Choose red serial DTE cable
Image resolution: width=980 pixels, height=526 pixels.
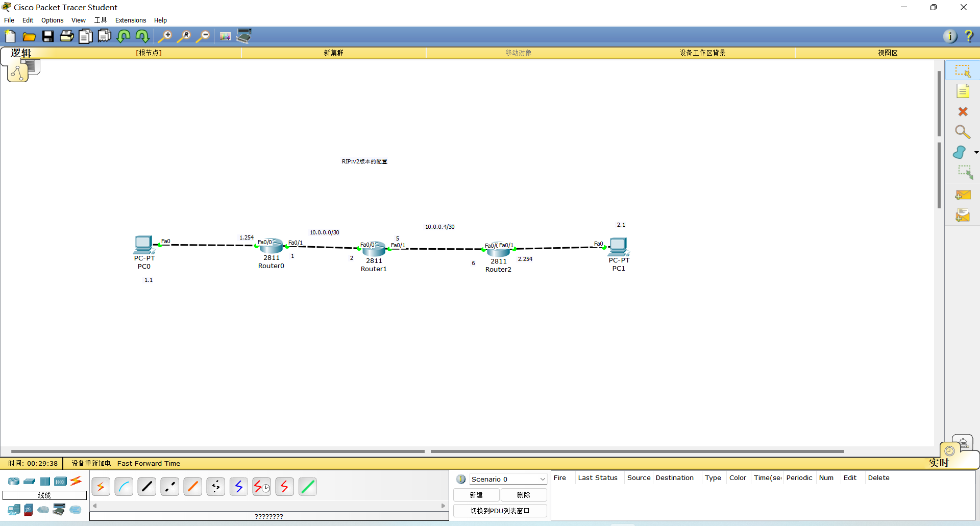click(x=284, y=487)
